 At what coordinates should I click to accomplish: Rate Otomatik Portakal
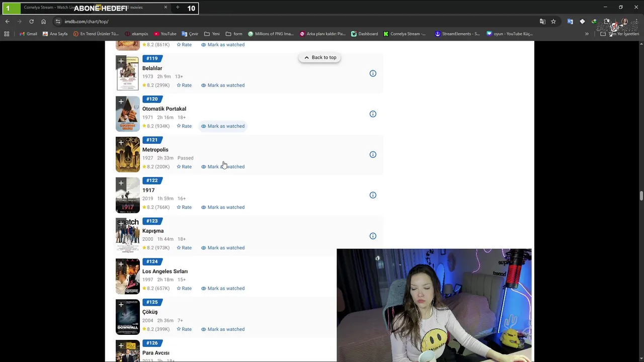[184, 126]
